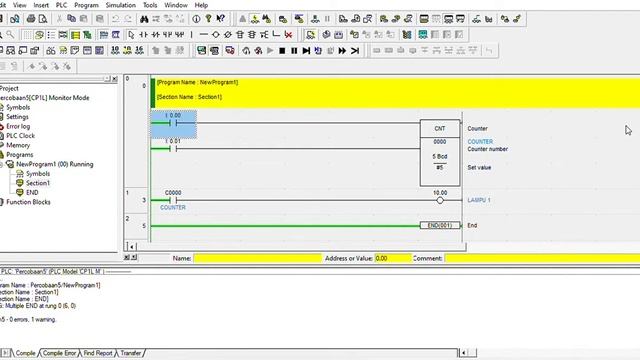Viewport: 640px width, 360px height.
Task: Click the Scan Run end-arrow button
Action: pyautogui.click(x=355, y=51)
